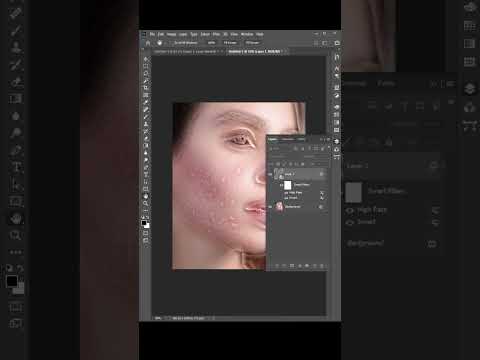The height and width of the screenshot is (360, 480).
Task: Add layer mask from Layers panel bottom
Action: [292, 266]
